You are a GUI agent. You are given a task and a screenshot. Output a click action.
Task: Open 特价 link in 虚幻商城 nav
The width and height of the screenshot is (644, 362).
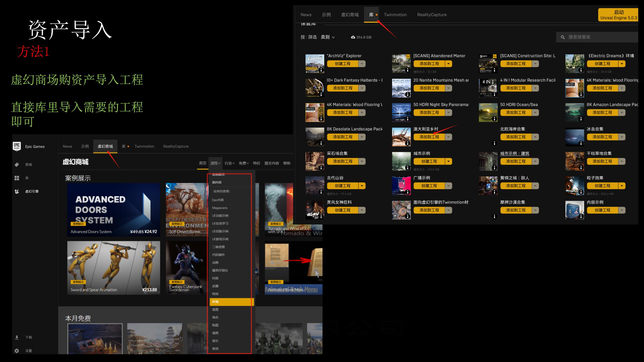(257, 163)
